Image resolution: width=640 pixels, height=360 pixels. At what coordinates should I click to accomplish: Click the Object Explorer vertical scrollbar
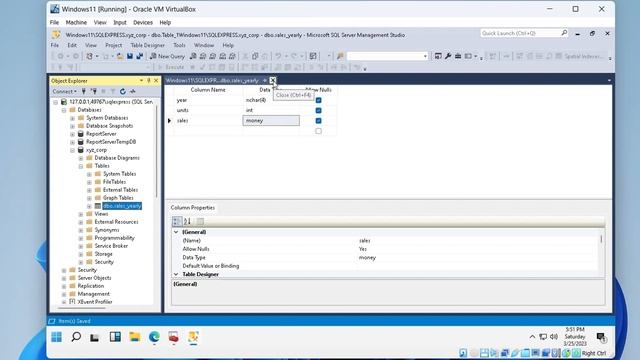coord(156,152)
